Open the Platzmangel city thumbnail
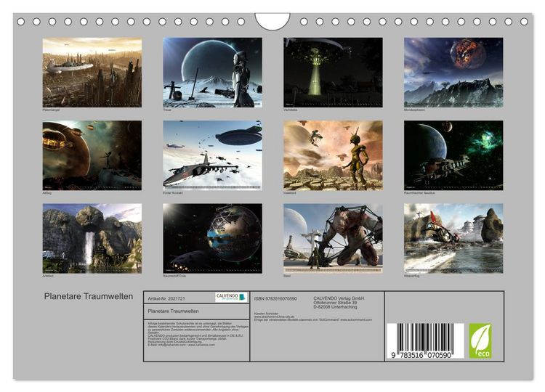Image resolution: width=545 pixels, height=392 pixels. [x=92, y=72]
